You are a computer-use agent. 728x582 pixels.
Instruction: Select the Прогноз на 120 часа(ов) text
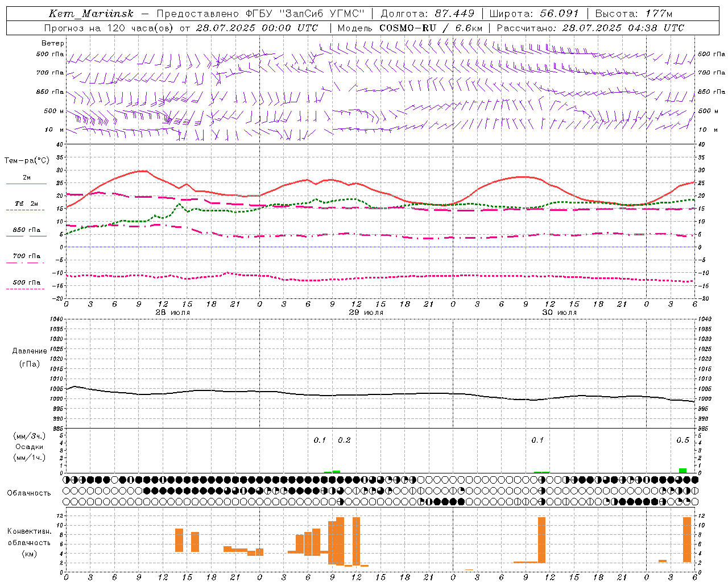[109, 28]
